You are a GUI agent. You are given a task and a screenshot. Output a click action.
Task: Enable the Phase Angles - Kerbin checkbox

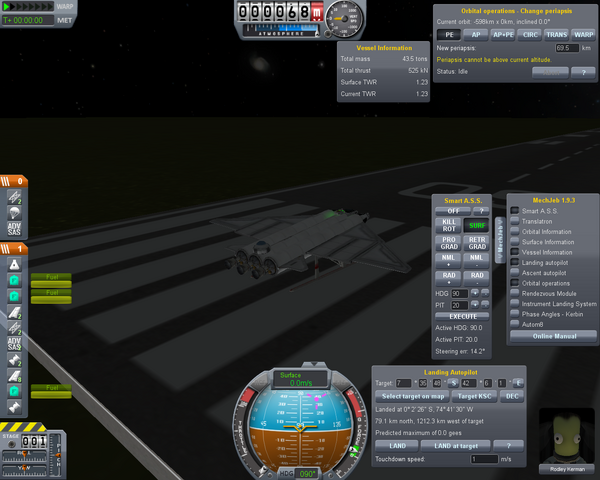(x=515, y=314)
